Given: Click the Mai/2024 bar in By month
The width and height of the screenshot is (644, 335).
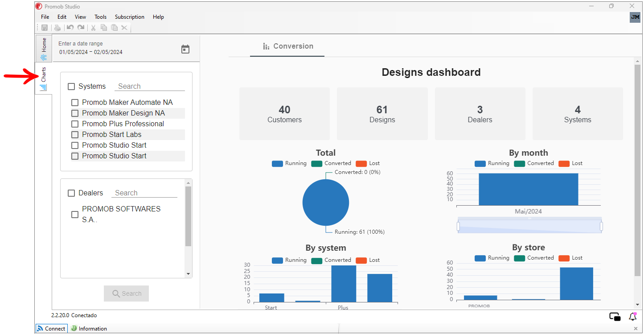Looking at the screenshot, I should (x=529, y=189).
